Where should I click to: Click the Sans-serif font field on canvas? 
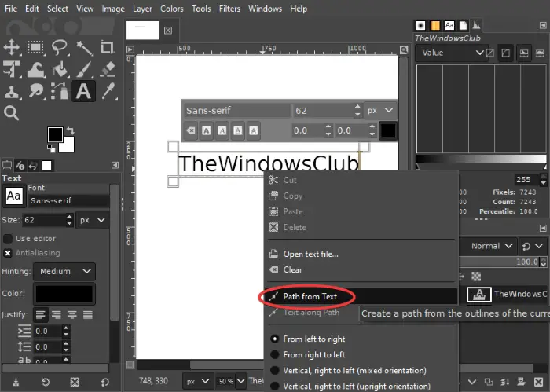coord(236,111)
